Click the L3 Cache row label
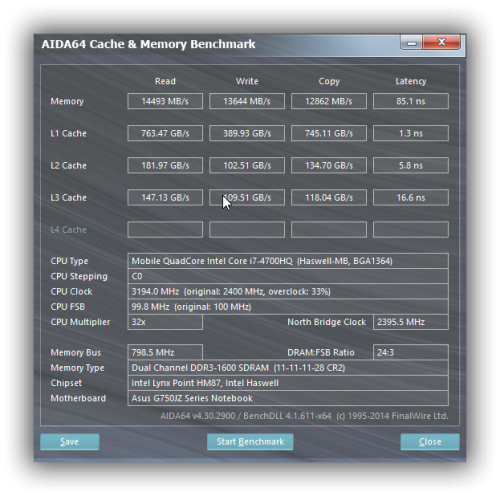 pyautogui.click(x=68, y=197)
